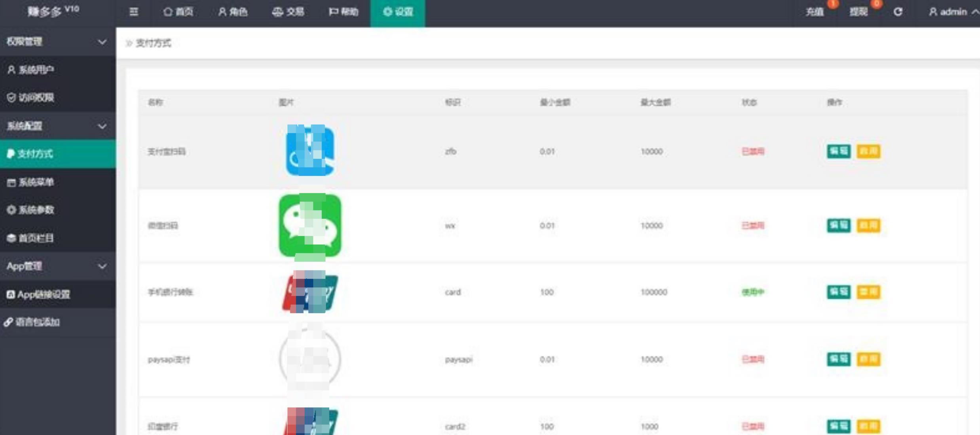Click the 状态 column header
The image size is (980, 435).
(749, 102)
